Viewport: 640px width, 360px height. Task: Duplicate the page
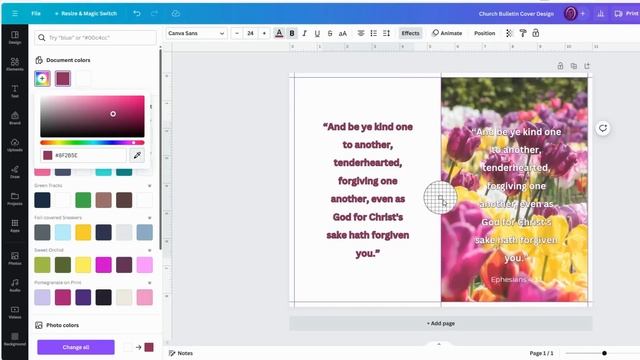coord(574,66)
